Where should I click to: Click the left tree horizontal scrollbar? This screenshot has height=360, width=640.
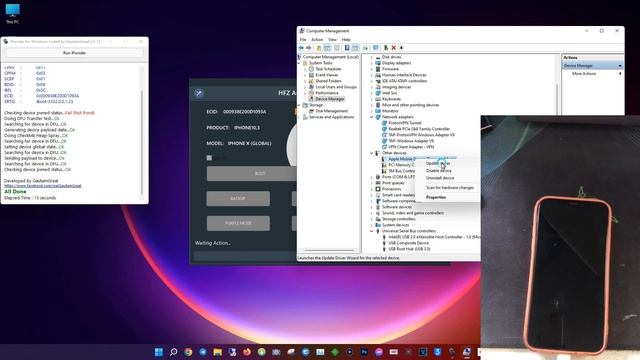click(329, 250)
